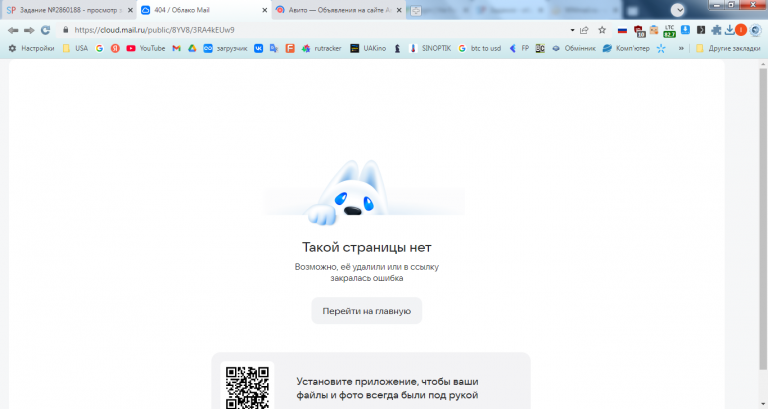
Task: Expand the USA bookmarks folder
Action: (75, 48)
